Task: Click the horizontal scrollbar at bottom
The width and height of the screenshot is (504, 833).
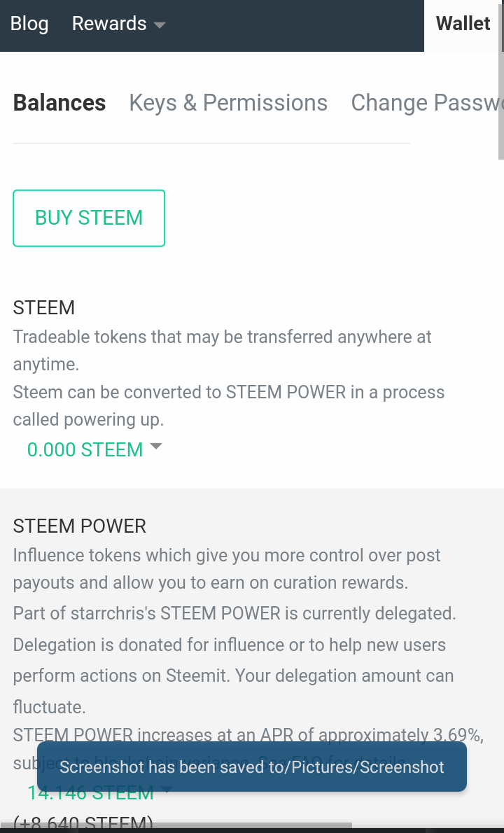Action: (x=175, y=825)
